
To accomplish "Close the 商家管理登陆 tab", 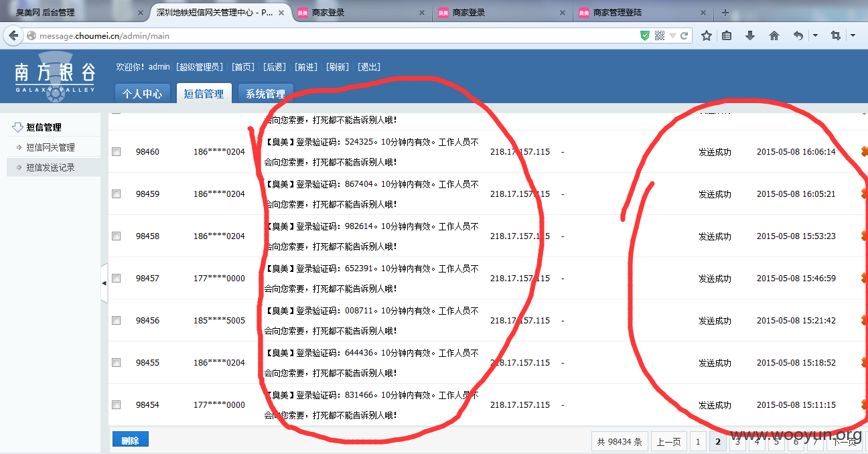I will click(x=703, y=13).
